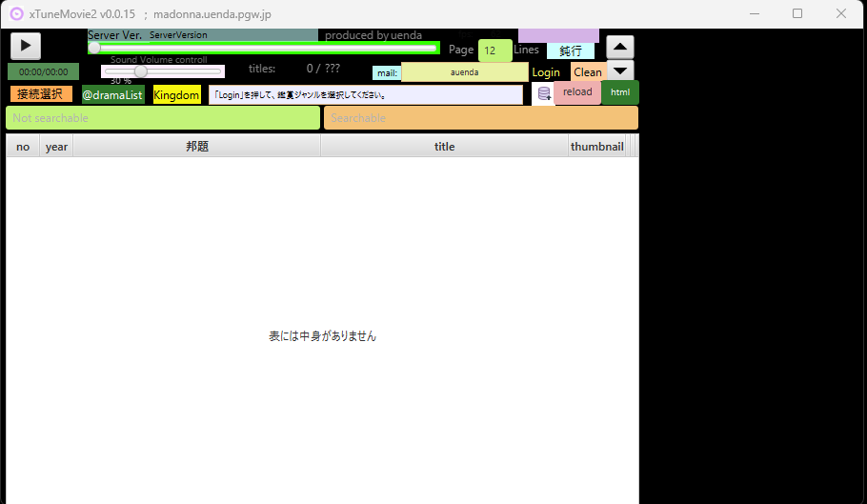Click the Page number field
Viewport: 867px width, 504px height.
[494, 50]
